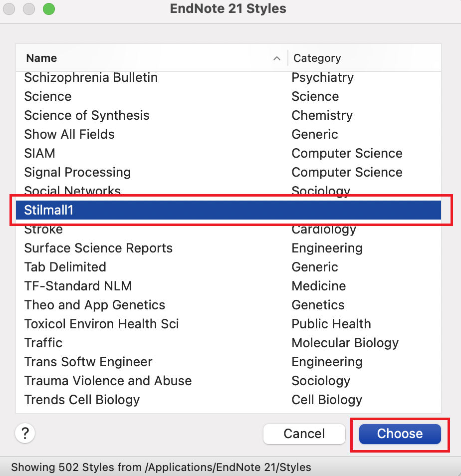Viewport: 461px width, 476px height.
Task: Choose the Science of Synthesis style
Action: (x=87, y=115)
